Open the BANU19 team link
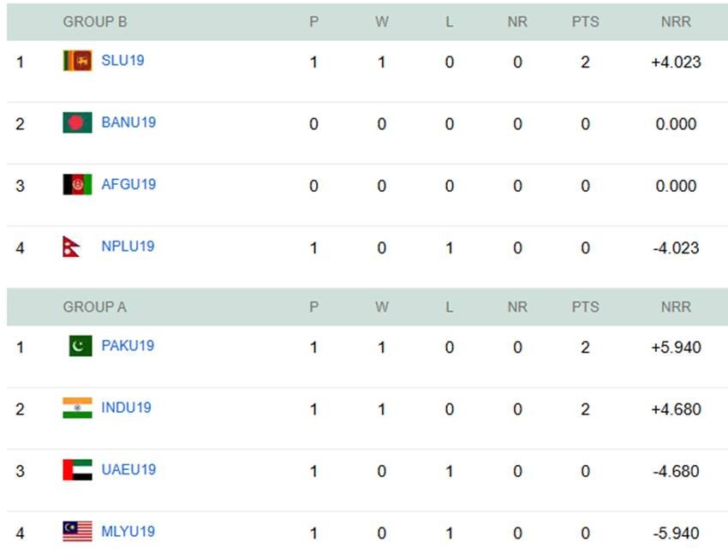The height and width of the screenshot is (560, 728). coord(128,122)
